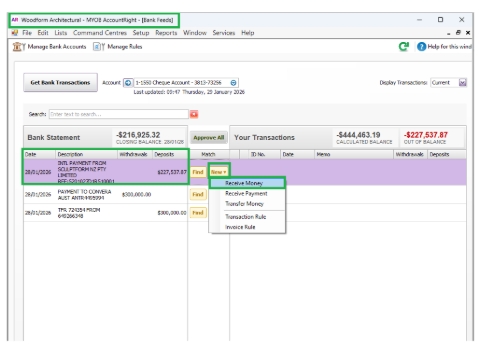Click Find for the PAYMENT TO CONVERA row

(198, 194)
